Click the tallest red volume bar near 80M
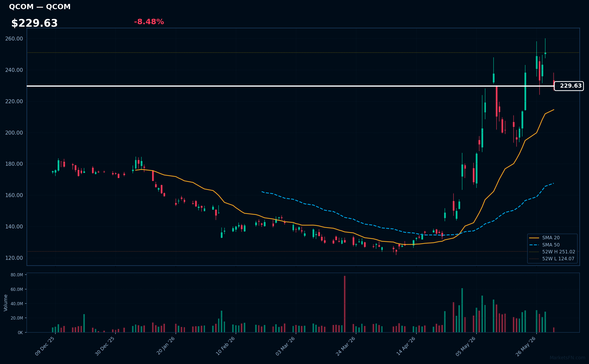This screenshot has height=364, width=589. pyautogui.click(x=345, y=304)
